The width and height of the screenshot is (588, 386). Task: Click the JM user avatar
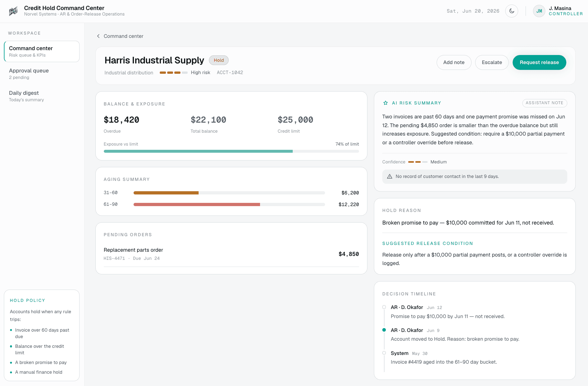pyautogui.click(x=539, y=11)
